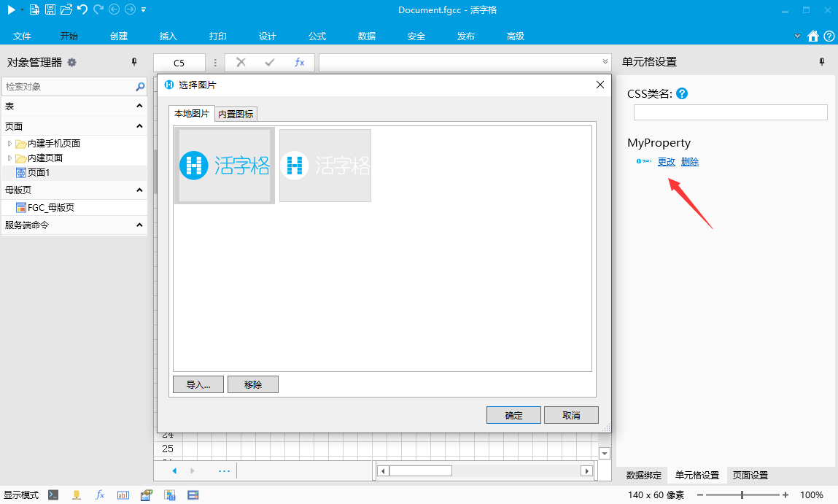Click the 导入... button

(x=198, y=384)
